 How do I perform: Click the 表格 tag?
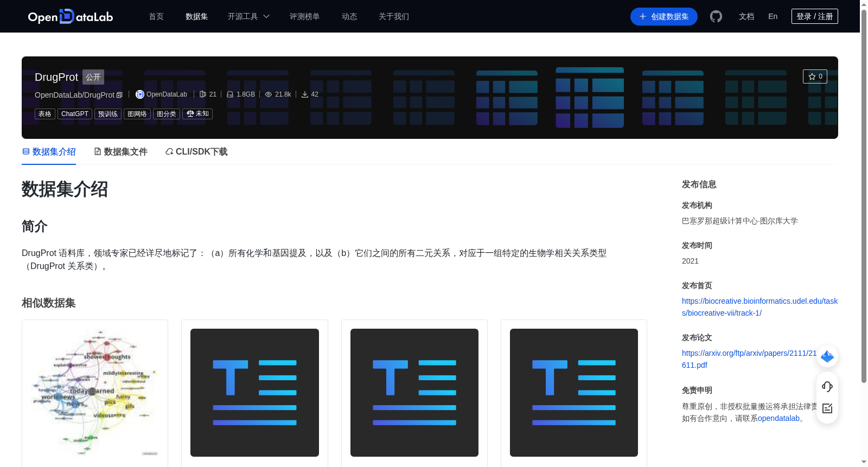click(45, 114)
